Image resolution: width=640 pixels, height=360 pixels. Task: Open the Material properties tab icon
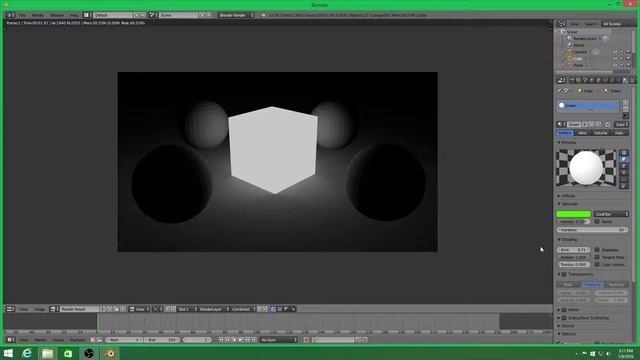point(625,80)
